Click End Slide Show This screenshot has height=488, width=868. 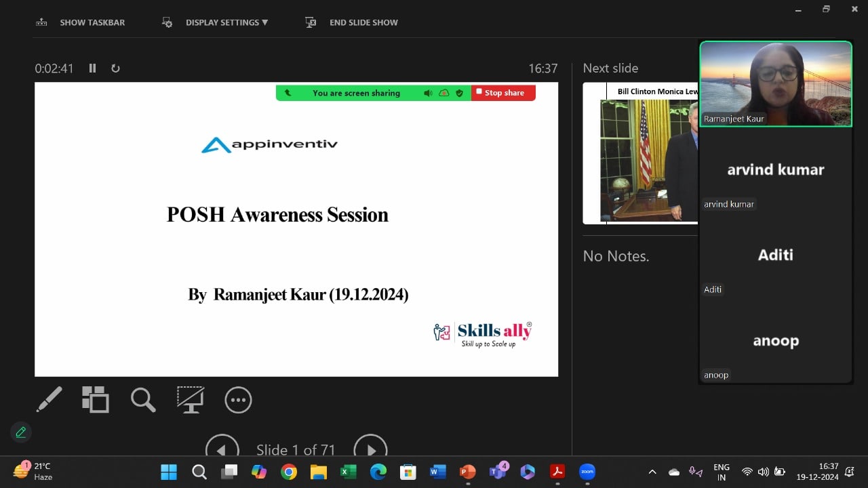353,22
